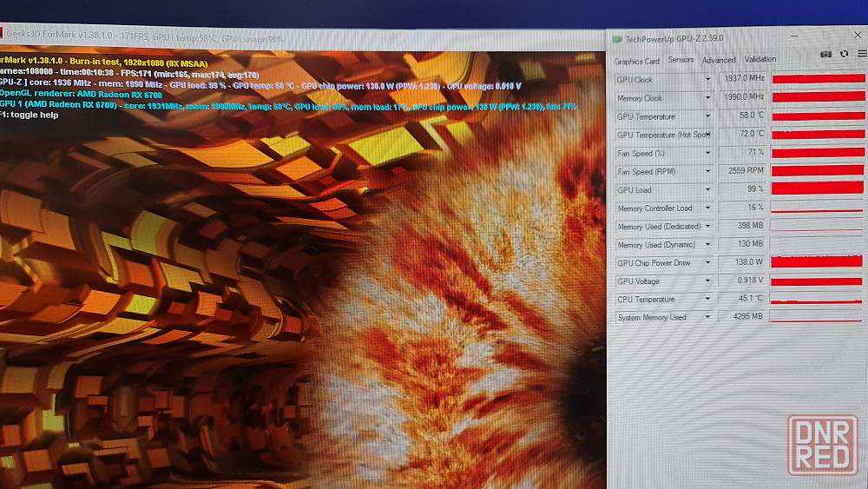Click the FurMark Burn-in test header line

click(103, 63)
